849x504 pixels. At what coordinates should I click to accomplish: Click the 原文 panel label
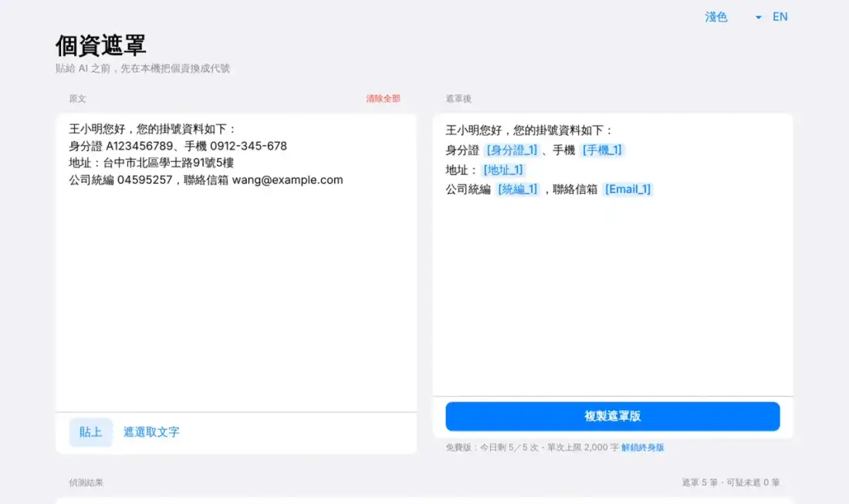tap(77, 99)
